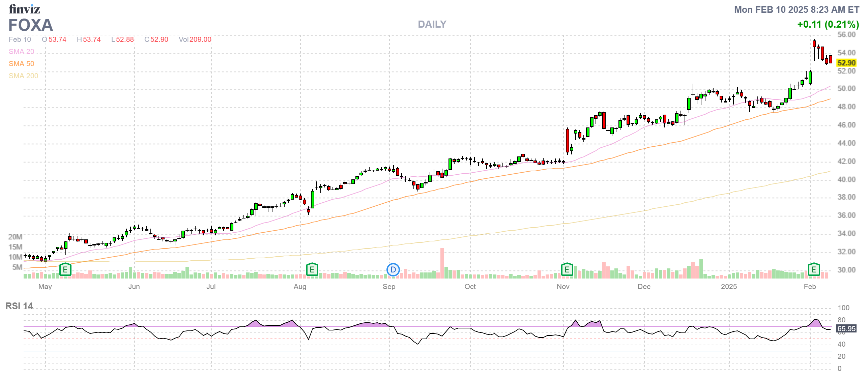This screenshot has height=379, width=868.
Task: Click the highlighted 52.90 price tag
Action: point(846,63)
